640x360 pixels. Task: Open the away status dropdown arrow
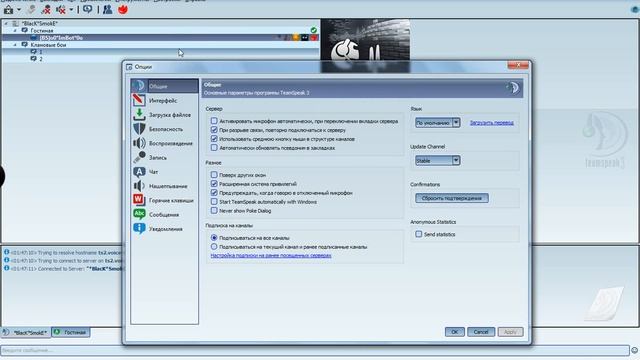pos(71,9)
